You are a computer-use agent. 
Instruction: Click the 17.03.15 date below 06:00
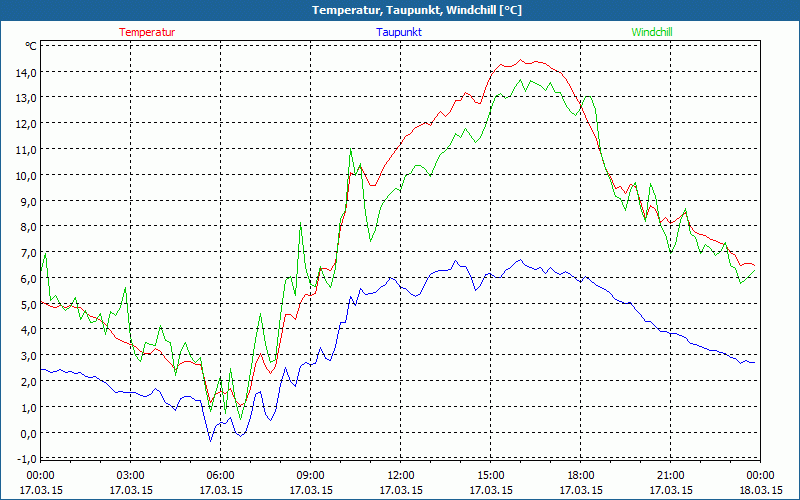pos(220,490)
